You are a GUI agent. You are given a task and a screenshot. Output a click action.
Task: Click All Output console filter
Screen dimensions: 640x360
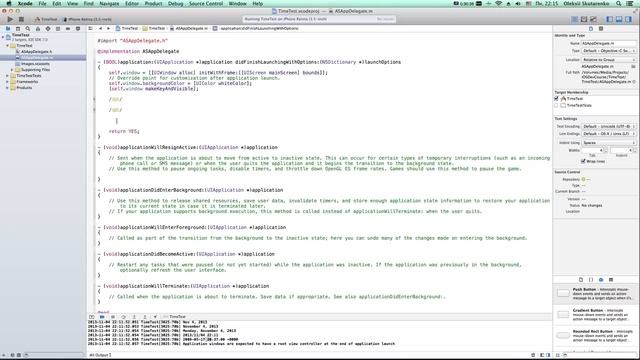(x=100, y=355)
